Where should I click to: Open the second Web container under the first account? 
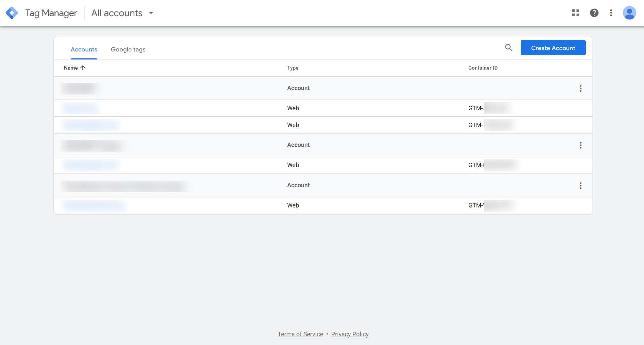(x=90, y=125)
